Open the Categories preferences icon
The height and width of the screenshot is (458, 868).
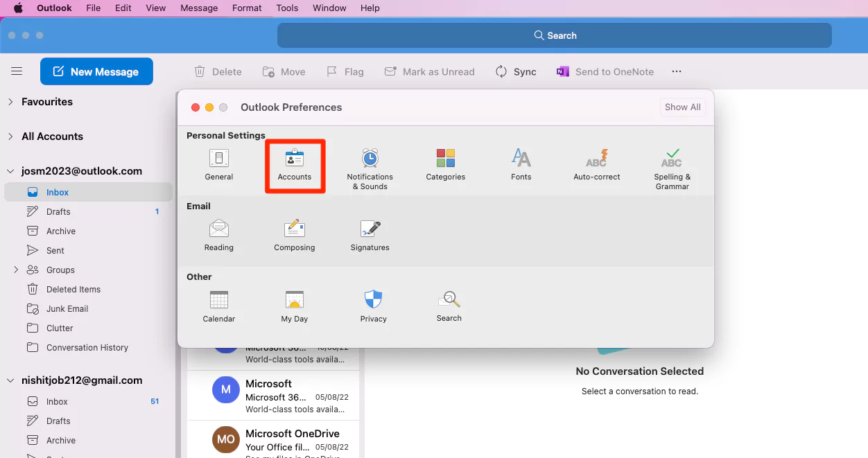pos(445,163)
